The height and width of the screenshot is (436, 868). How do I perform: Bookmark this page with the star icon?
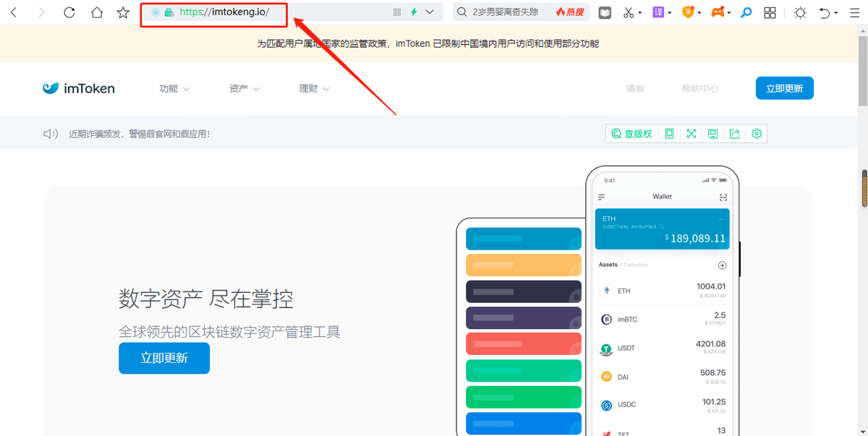124,12
